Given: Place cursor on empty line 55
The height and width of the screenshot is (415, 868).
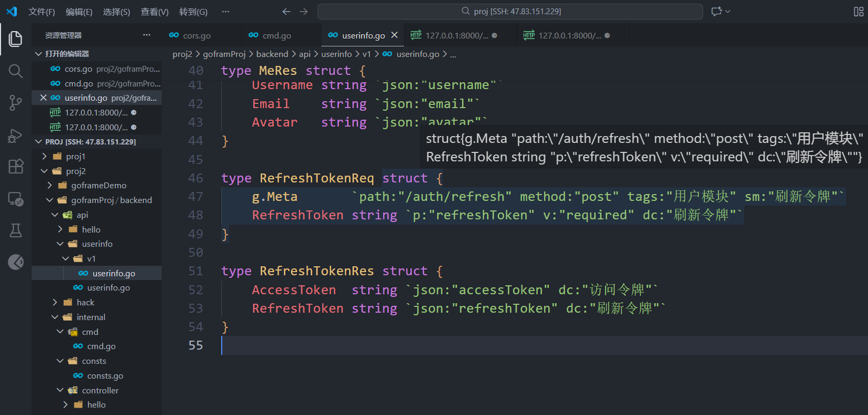Looking at the screenshot, I should pyautogui.click(x=544, y=345).
